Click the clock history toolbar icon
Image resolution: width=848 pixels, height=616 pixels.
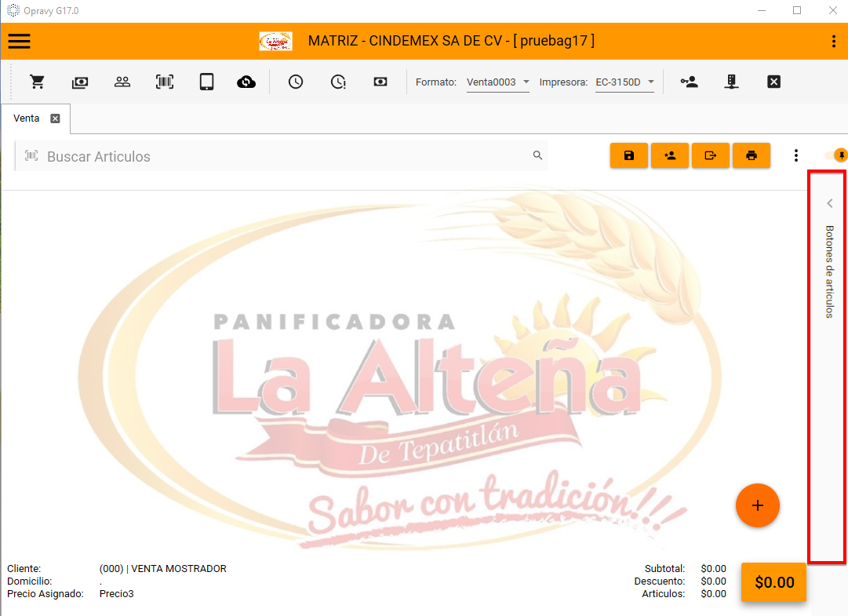[295, 82]
